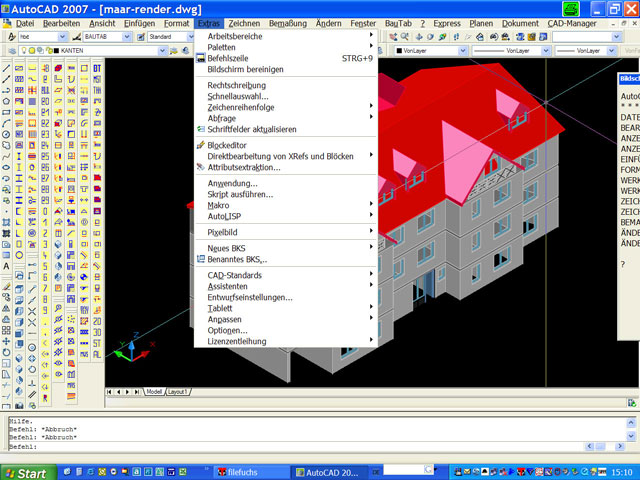Select the Erase modify tool
The width and height of the screenshot is (640, 480).
6,287
